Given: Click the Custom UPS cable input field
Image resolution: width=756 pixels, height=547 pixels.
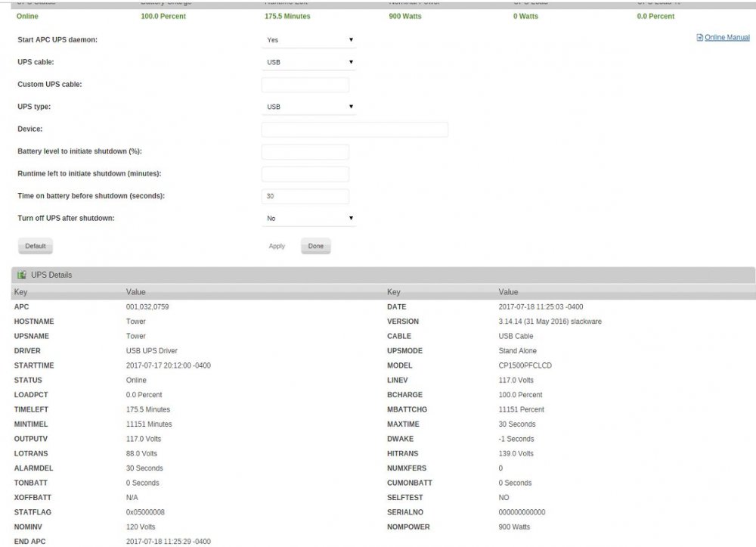Looking at the screenshot, I should point(305,85).
